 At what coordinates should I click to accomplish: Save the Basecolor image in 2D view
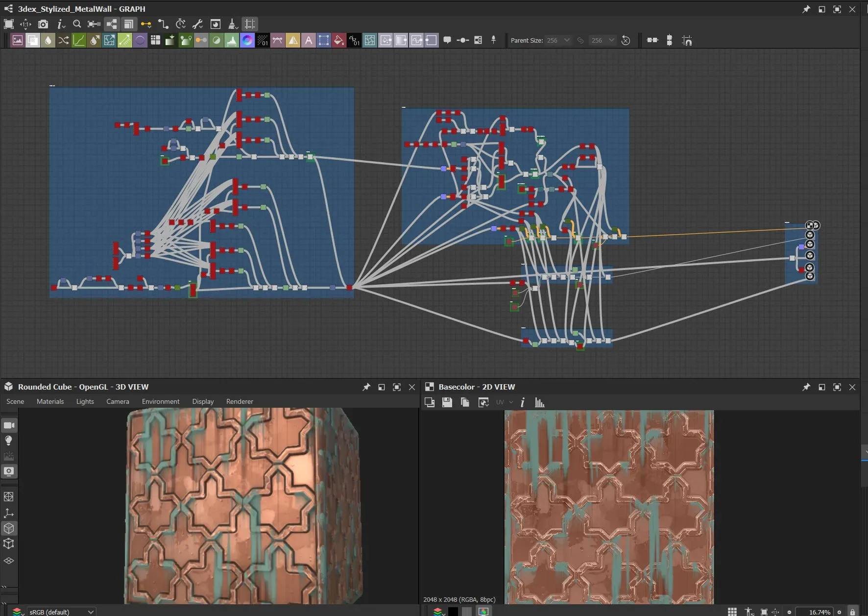pos(447,402)
